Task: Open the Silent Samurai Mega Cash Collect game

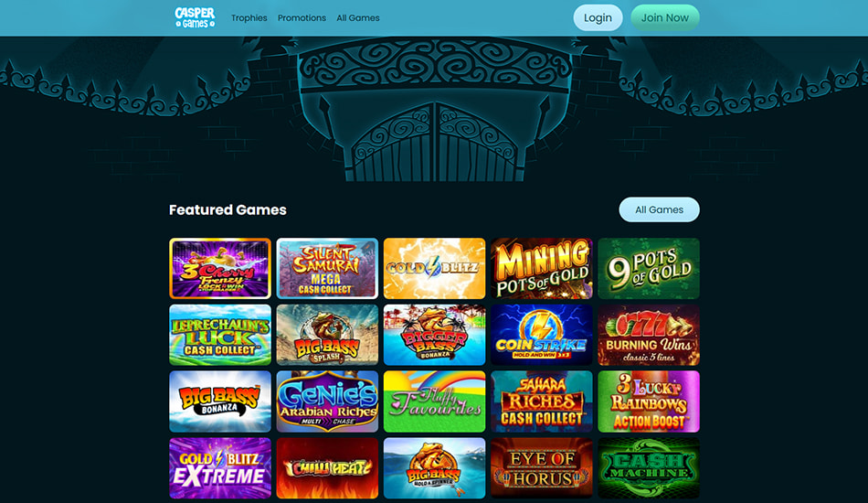Action: (x=327, y=269)
